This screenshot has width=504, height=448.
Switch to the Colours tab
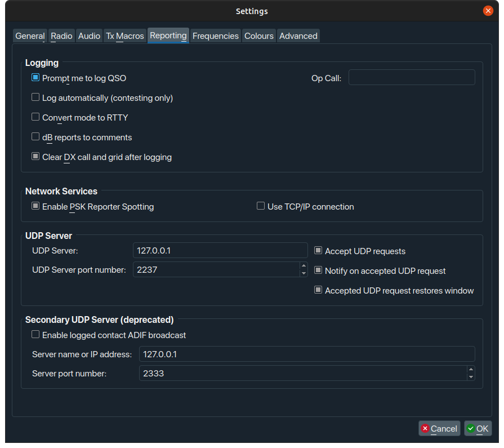(x=259, y=36)
